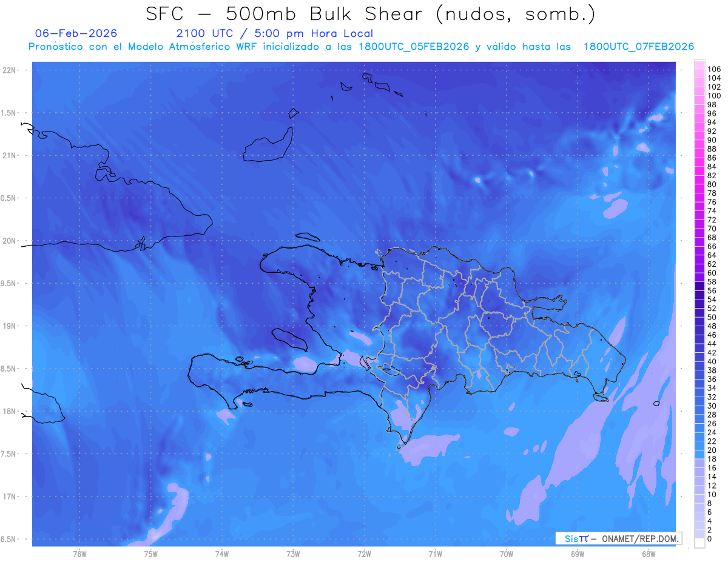728x562 pixels.
Task: Click the '8.5N' latitude label
Action: (9, 369)
